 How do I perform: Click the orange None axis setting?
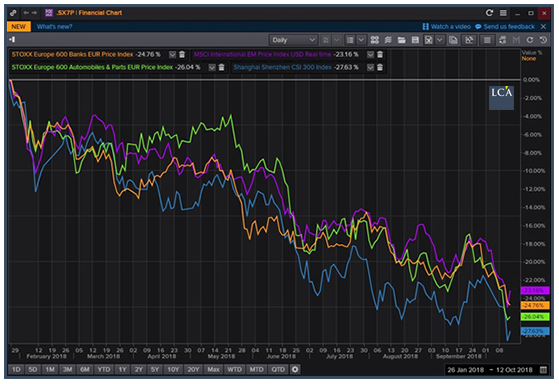click(x=528, y=58)
